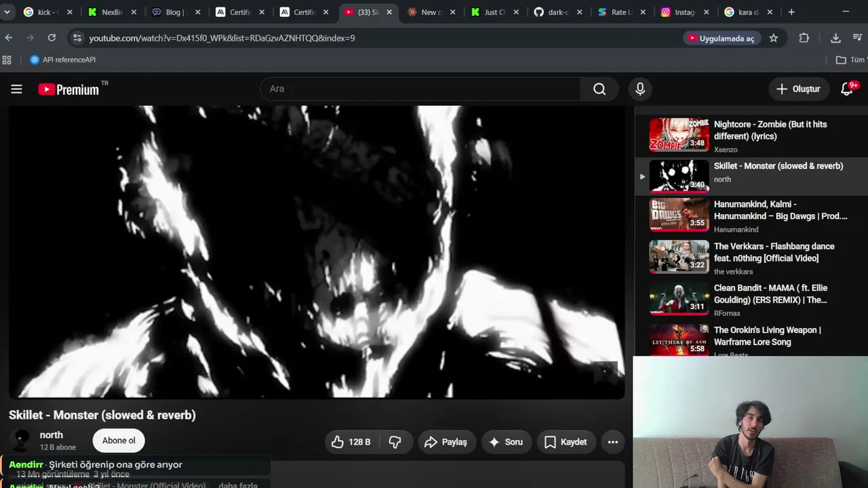The height and width of the screenshot is (488, 868).
Task: Select the Let There Be Ash thumbnail
Action: pyautogui.click(x=679, y=340)
